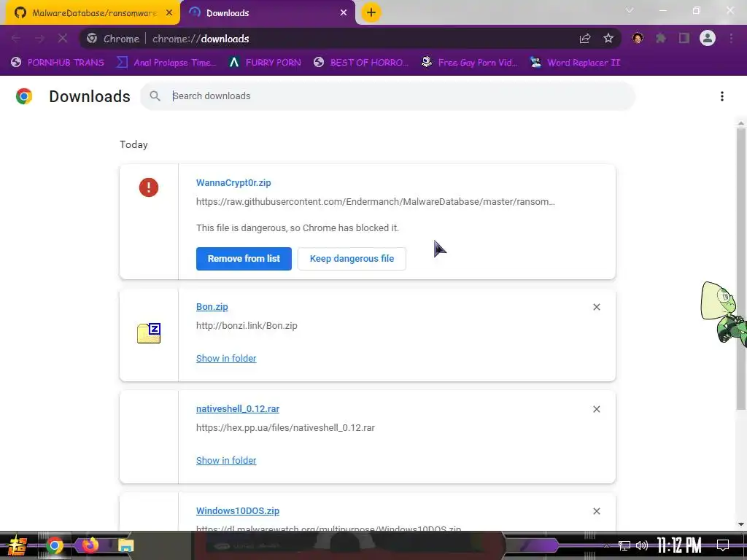The width and height of the screenshot is (747, 560).
Task: Share this page using the share icon
Action: click(x=585, y=39)
